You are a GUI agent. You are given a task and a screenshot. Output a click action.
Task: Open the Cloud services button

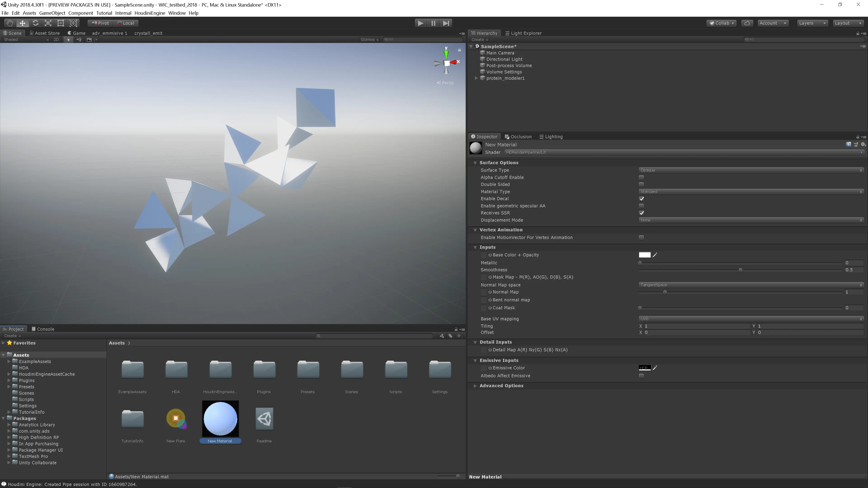[747, 23]
